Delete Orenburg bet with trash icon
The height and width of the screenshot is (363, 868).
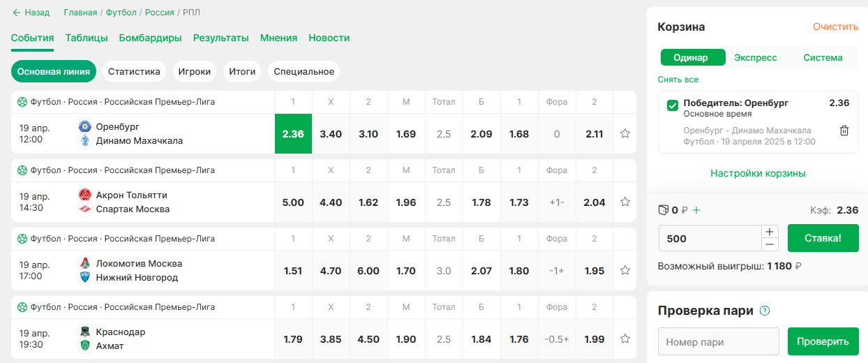[x=844, y=131]
